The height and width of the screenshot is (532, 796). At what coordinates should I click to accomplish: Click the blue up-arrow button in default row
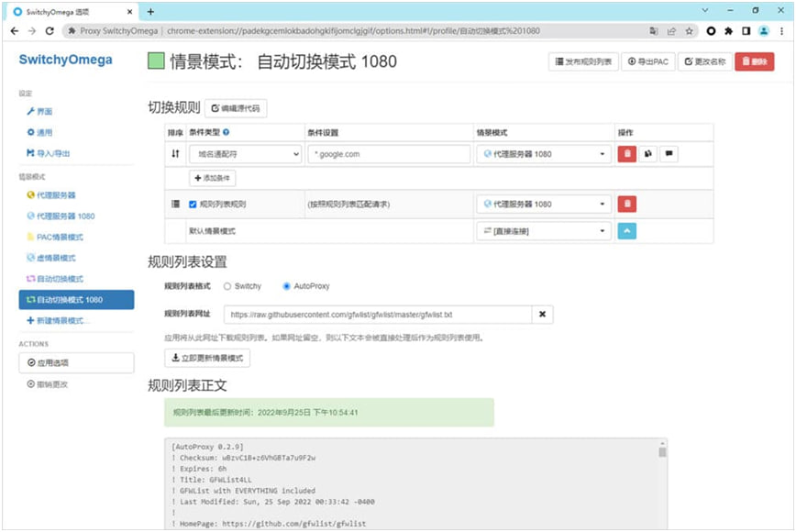click(x=627, y=231)
